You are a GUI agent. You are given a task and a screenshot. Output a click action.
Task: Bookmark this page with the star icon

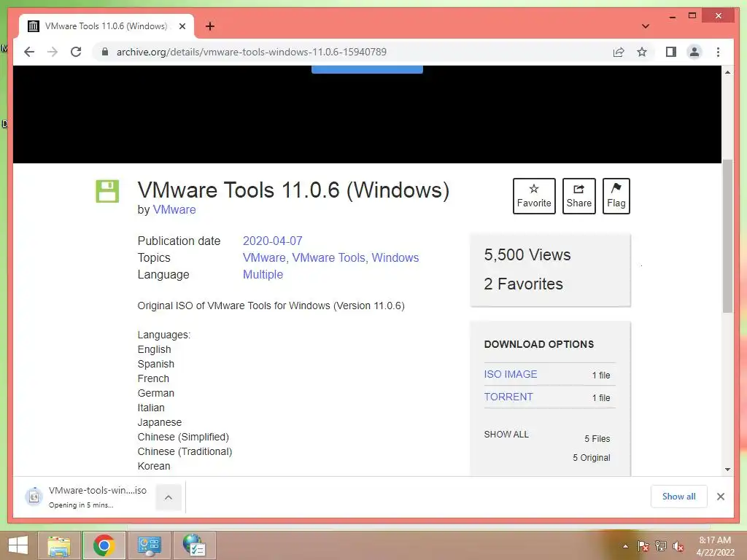pyautogui.click(x=642, y=52)
